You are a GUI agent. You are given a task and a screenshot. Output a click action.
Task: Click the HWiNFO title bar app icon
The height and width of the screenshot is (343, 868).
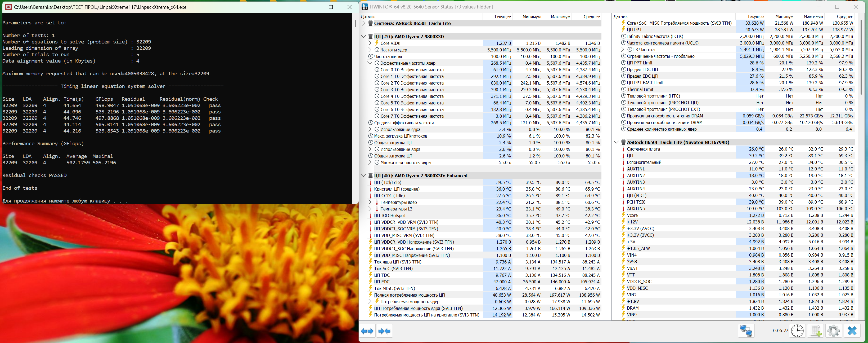[365, 7]
